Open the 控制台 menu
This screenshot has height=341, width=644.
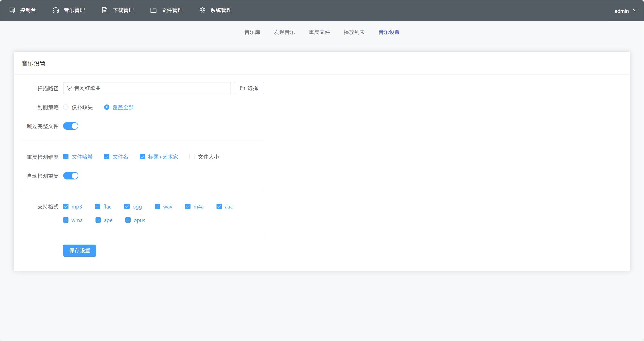[x=23, y=10]
